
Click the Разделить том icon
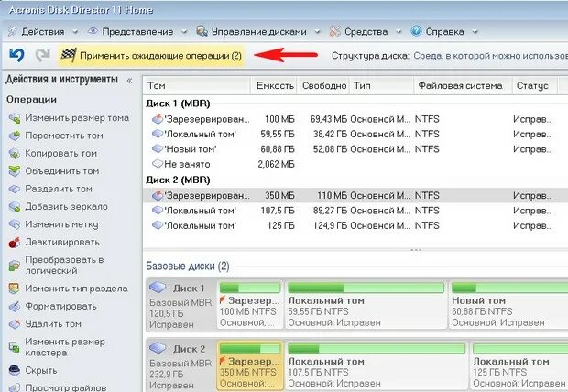tap(15, 189)
